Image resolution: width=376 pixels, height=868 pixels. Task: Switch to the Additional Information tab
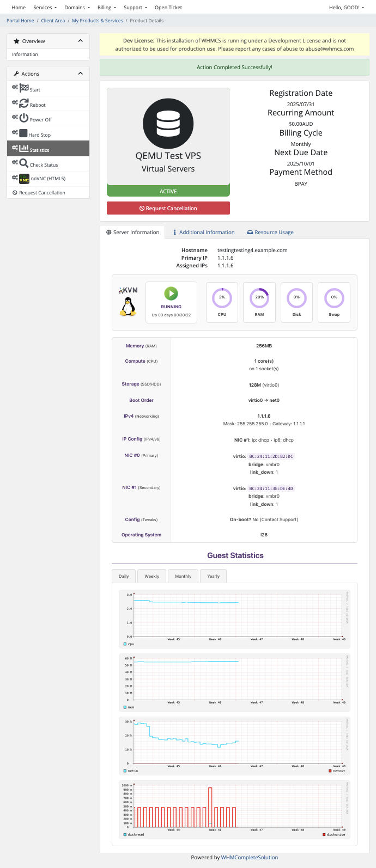pos(204,233)
